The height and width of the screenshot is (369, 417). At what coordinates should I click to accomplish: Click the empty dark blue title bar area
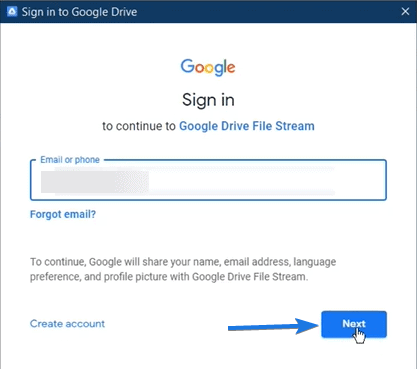coord(267,12)
